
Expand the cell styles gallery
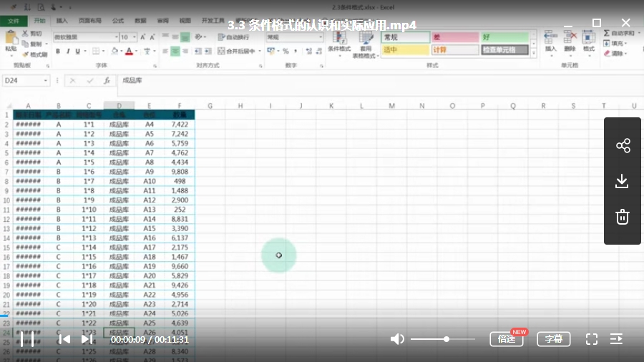(x=534, y=53)
